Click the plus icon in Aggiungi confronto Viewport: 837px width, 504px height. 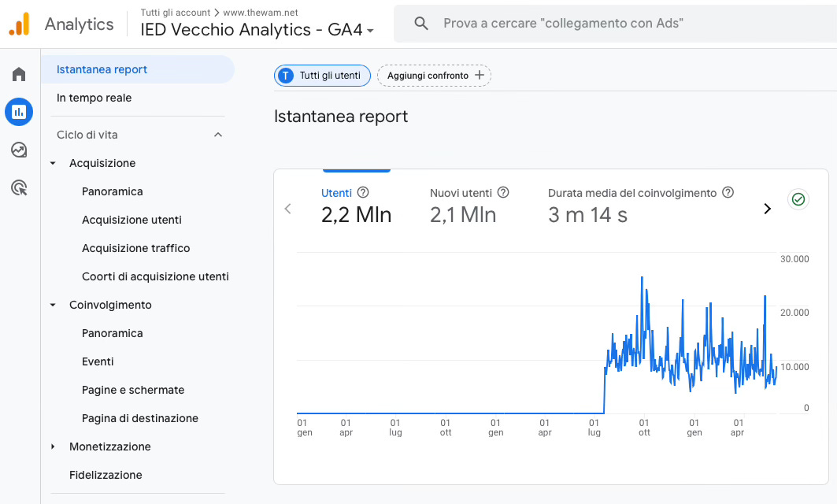click(x=480, y=76)
